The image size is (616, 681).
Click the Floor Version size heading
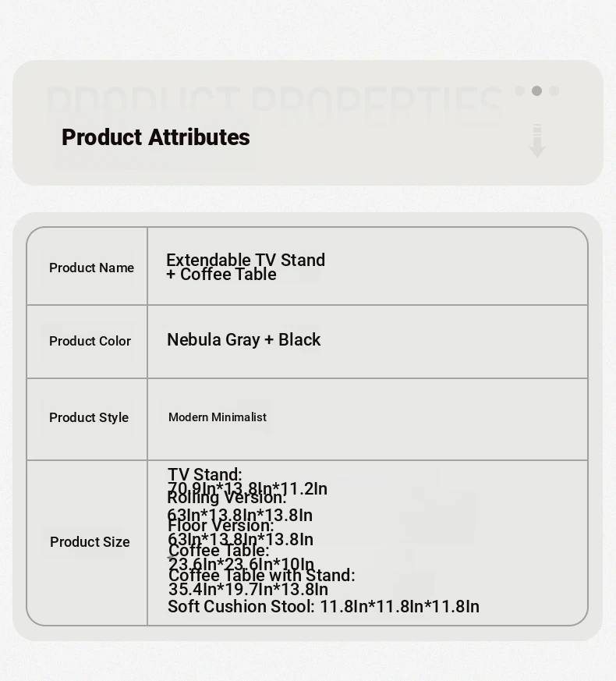click(221, 526)
